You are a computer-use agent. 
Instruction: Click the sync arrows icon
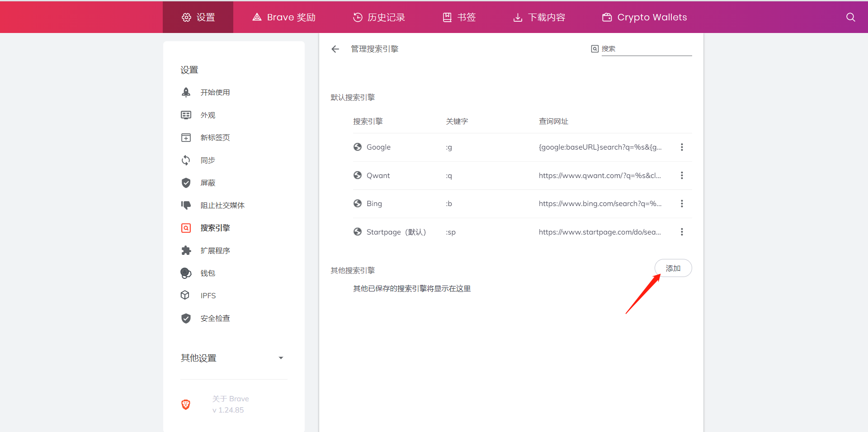pyautogui.click(x=186, y=160)
